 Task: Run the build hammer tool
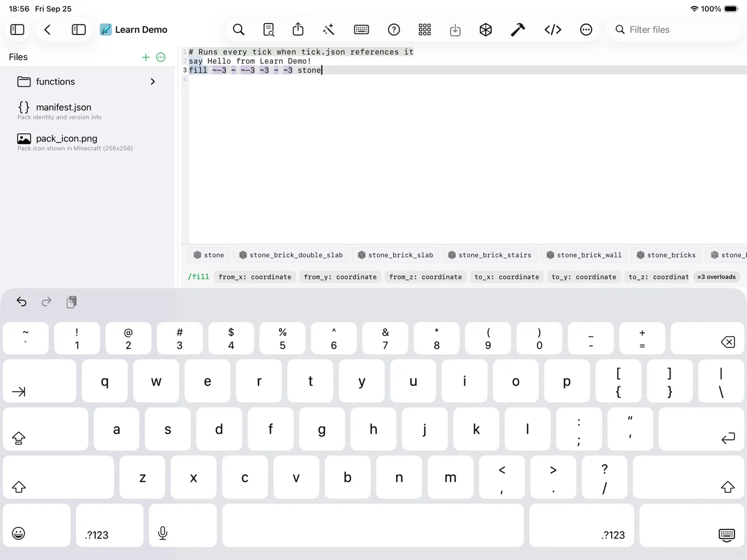click(x=518, y=29)
